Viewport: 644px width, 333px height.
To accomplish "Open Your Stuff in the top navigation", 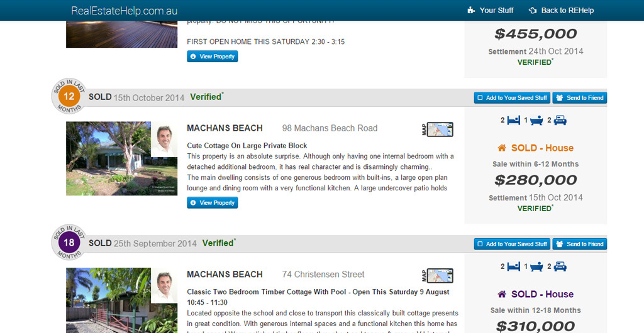I will [x=491, y=10].
